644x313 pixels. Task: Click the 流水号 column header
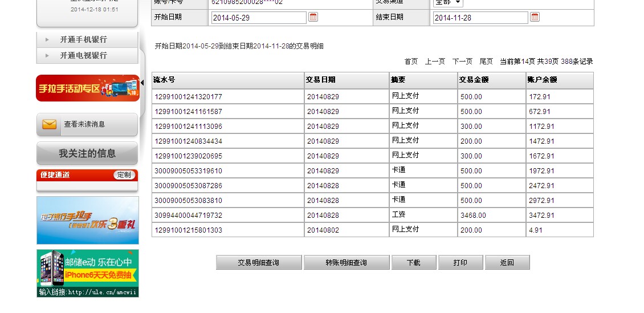(228, 80)
